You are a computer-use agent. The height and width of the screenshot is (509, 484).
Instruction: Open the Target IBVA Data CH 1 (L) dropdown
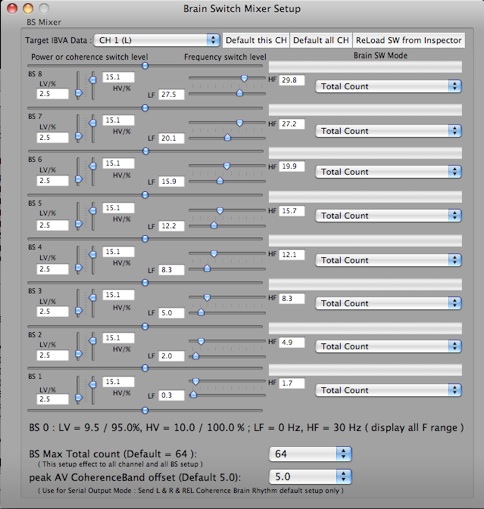(157, 40)
